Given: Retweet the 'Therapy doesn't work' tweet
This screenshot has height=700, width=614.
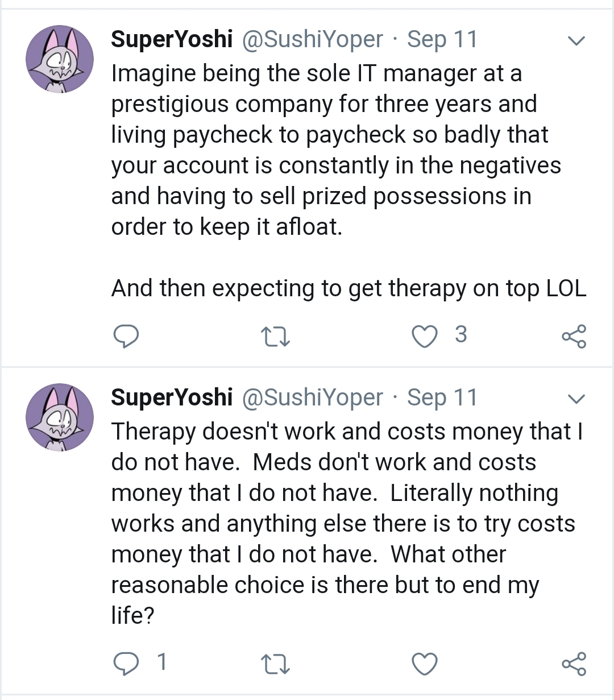Looking at the screenshot, I should click(x=275, y=664).
